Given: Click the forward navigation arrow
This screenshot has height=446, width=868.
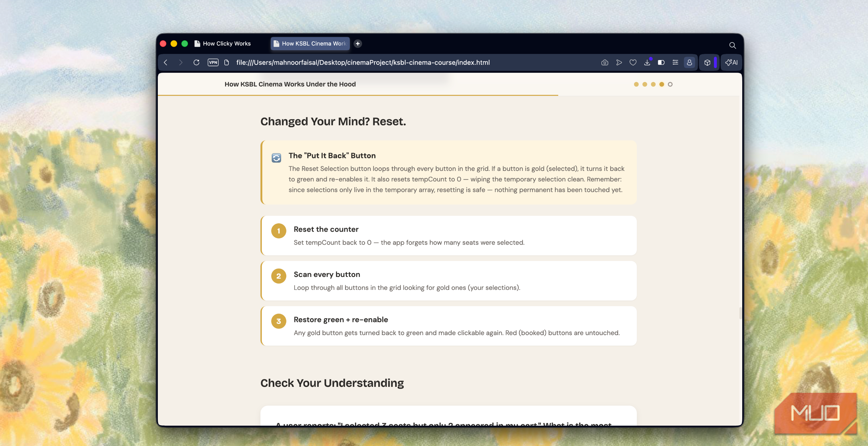Looking at the screenshot, I should click(181, 63).
